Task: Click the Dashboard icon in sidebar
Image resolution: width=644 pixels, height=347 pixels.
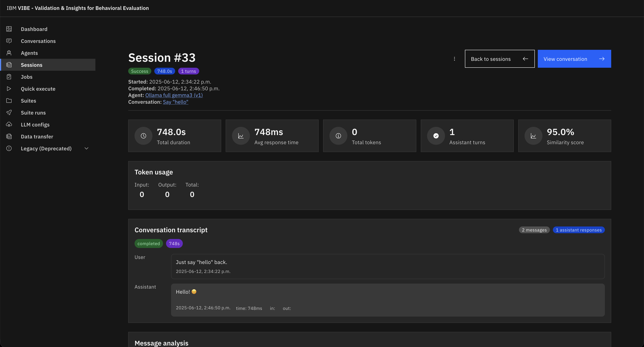Action: pos(9,29)
